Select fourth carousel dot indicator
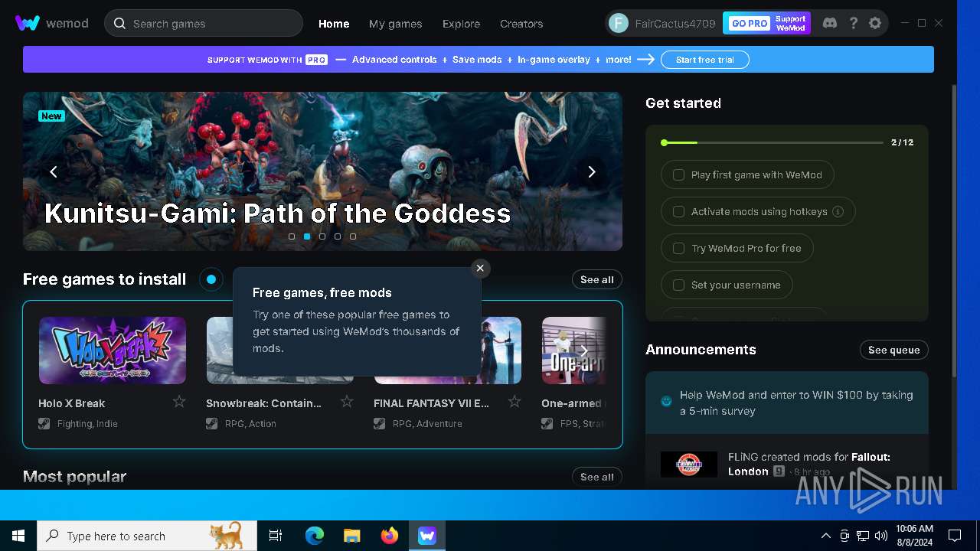The width and height of the screenshot is (980, 551). (338, 236)
